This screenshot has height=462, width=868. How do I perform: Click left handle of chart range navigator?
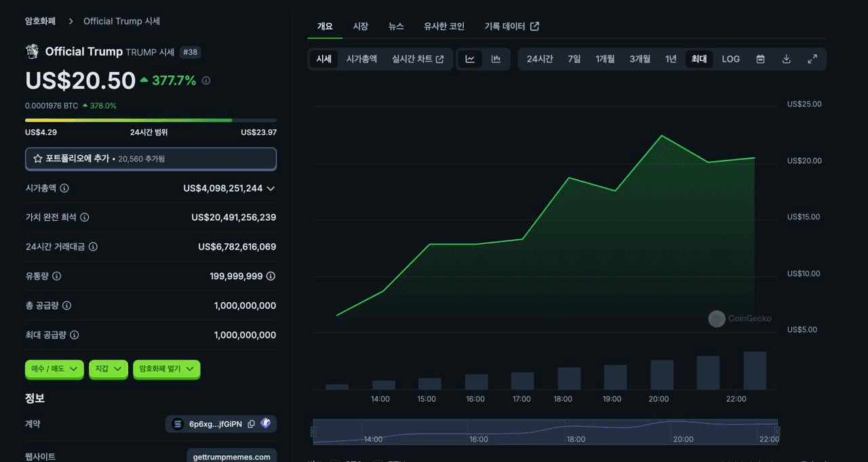click(313, 432)
